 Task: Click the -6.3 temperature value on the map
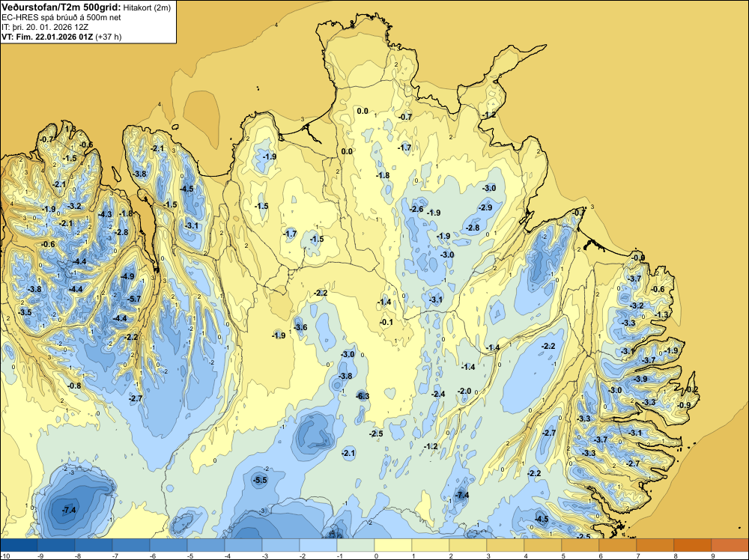pos(363,396)
